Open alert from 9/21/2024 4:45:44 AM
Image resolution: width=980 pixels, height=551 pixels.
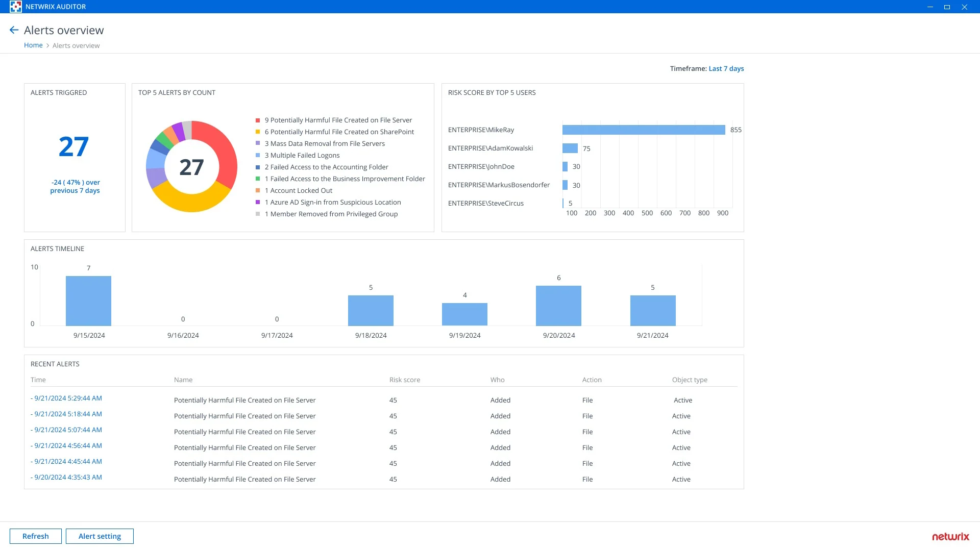click(66, 461)
